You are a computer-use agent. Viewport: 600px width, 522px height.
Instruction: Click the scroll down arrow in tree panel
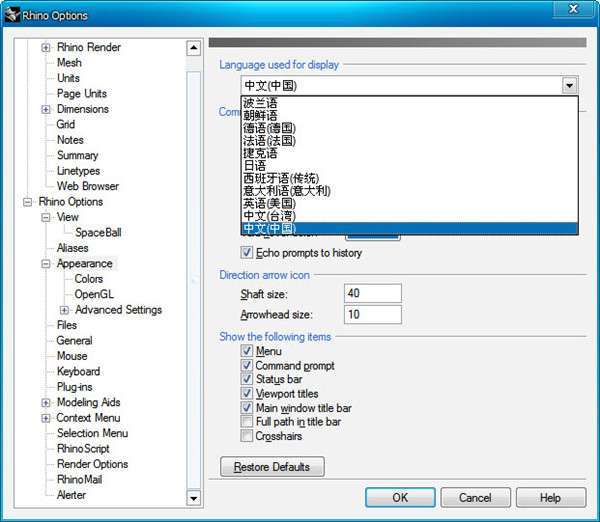[x=194, y=498]
